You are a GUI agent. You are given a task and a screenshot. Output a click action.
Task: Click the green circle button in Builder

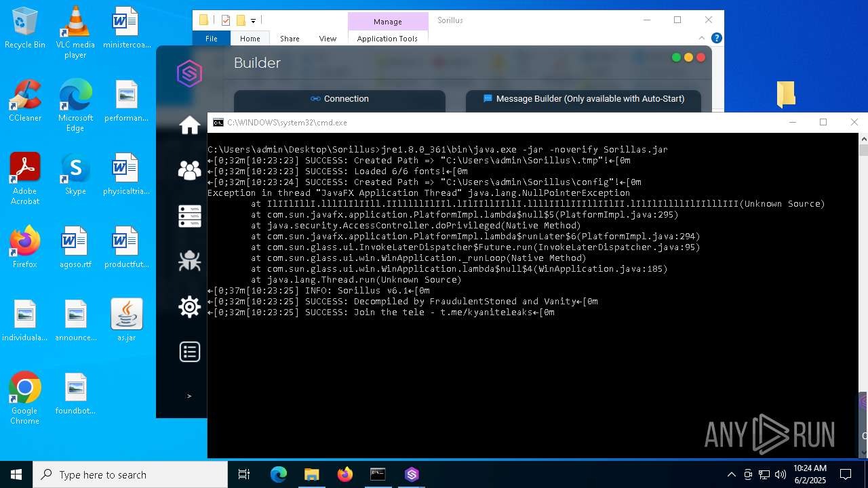(676, 58)
